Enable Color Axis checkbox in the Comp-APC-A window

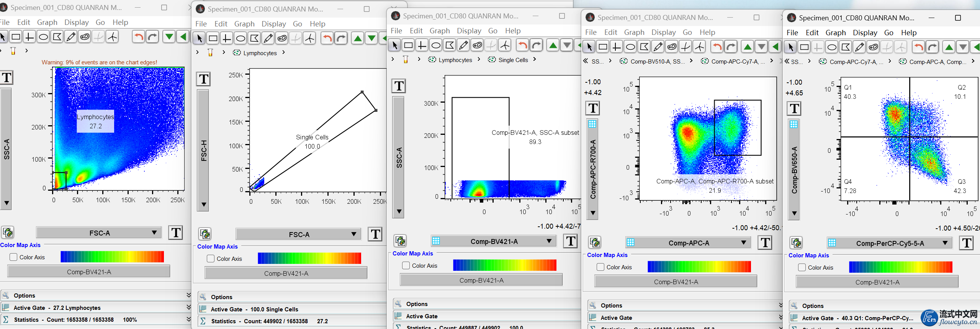[600, 267]
